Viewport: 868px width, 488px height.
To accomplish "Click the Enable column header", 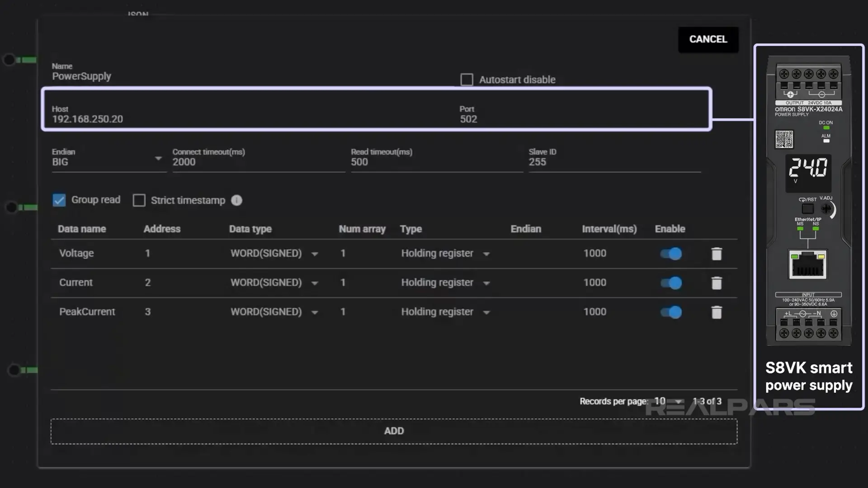I will point(670,229).
